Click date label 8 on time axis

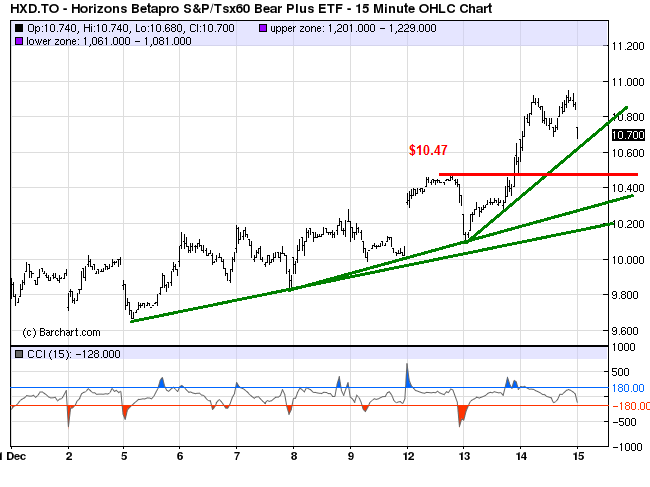click(294, 457)
